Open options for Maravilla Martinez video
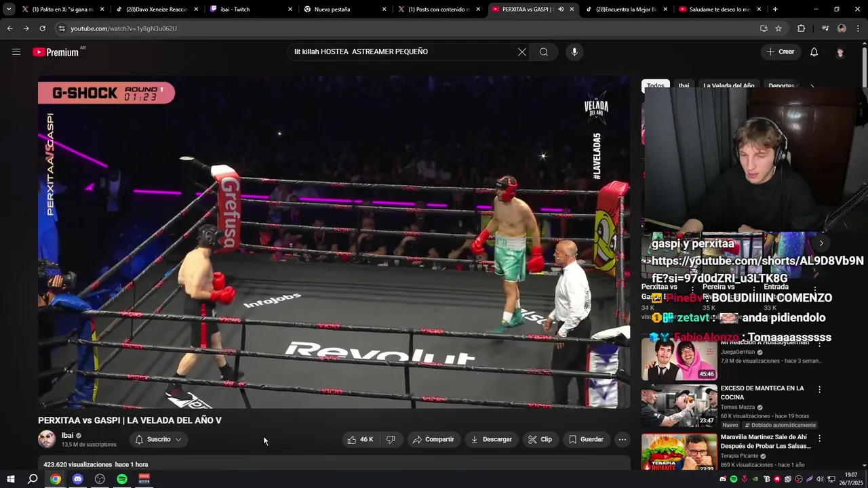The height and width of the screenshot is (488, 868). pyautogui.click(x=819, y=439)
